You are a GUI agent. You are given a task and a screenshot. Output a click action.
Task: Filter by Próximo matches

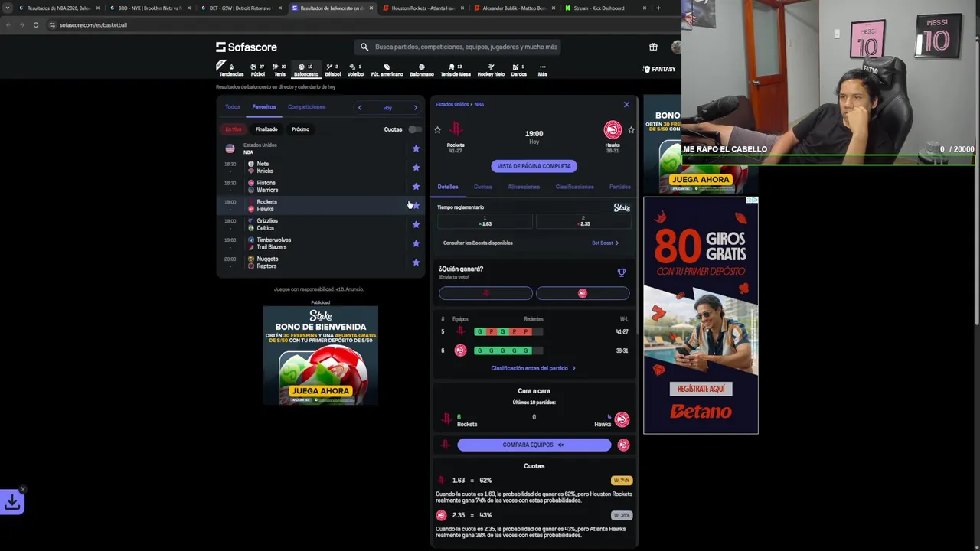click(300, 129)
